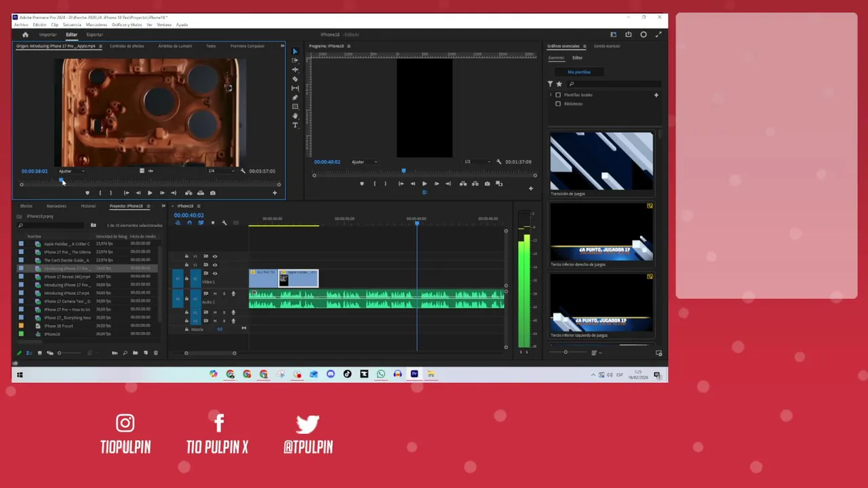Viewport: 868px width, 488px height.
Task: Open Program monitor panel menu
Action: (349, 46)
